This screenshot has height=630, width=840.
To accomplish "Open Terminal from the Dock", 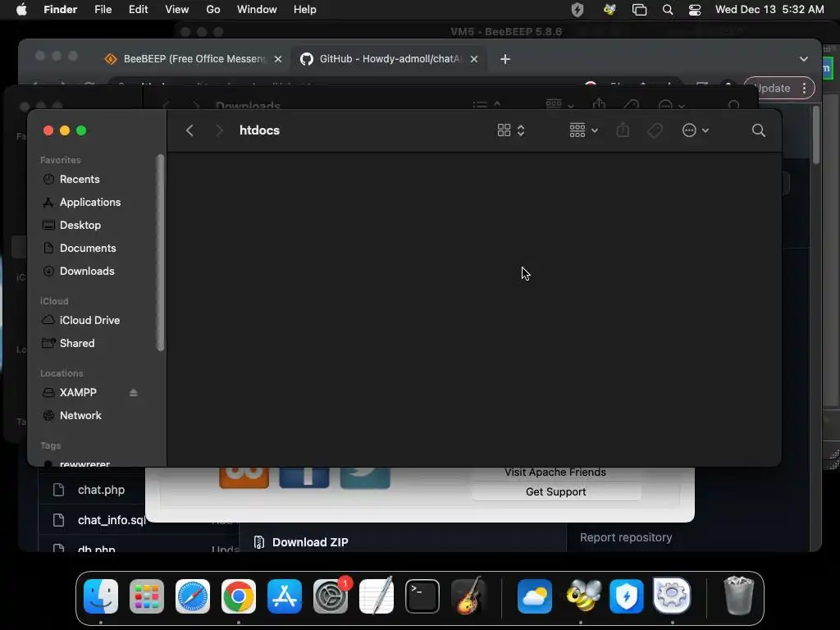I will point(422,596).
